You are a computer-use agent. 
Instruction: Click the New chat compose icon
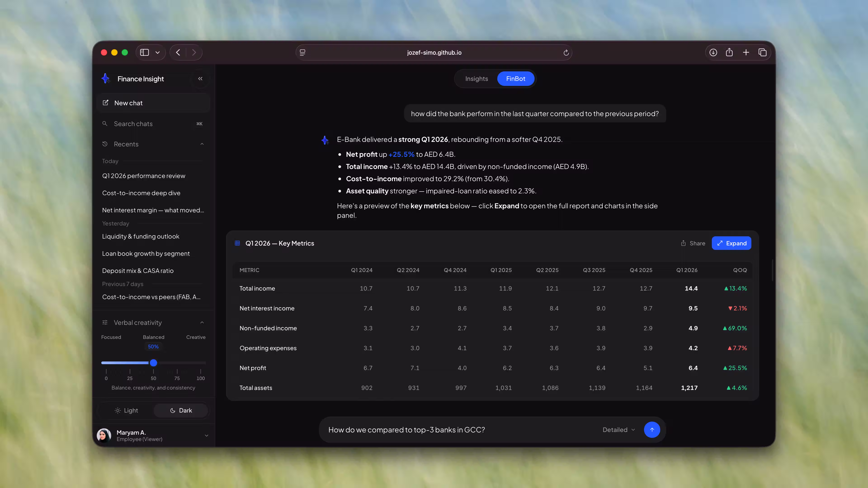(106, 103)
